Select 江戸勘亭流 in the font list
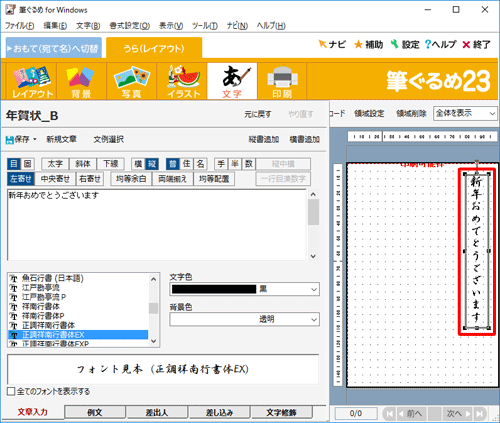This screenshot has width=500, height=423. 78,287
